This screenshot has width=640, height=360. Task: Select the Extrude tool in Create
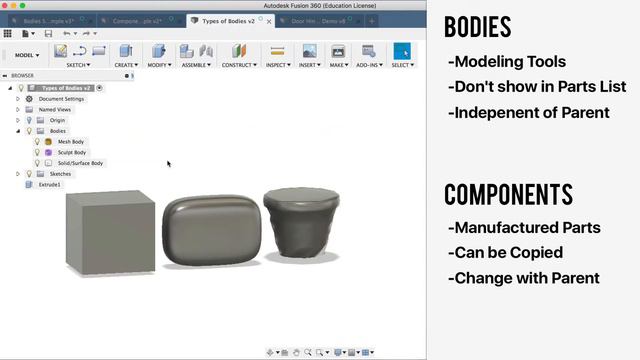[x=126, y=51]
